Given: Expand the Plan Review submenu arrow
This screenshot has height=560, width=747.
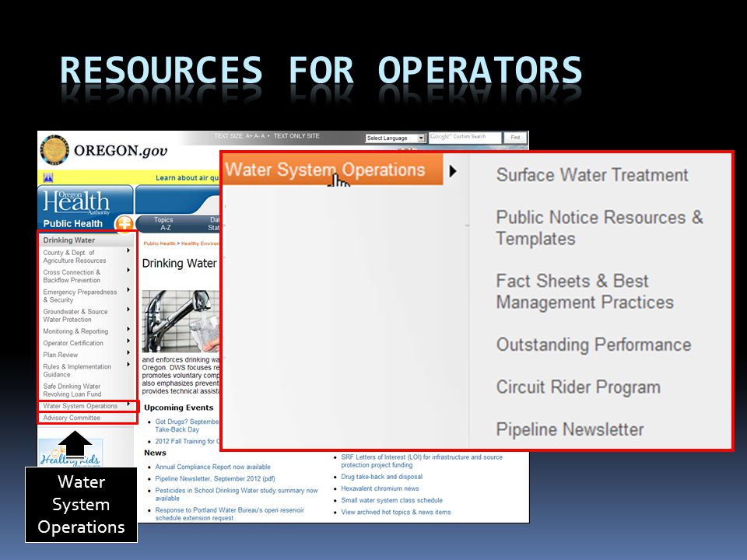Looking at the screenshot, I should click(128, 353).
